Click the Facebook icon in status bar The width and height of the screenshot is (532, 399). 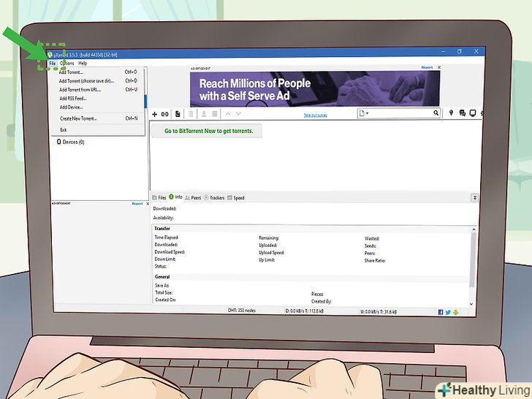(x=441, y=312)
